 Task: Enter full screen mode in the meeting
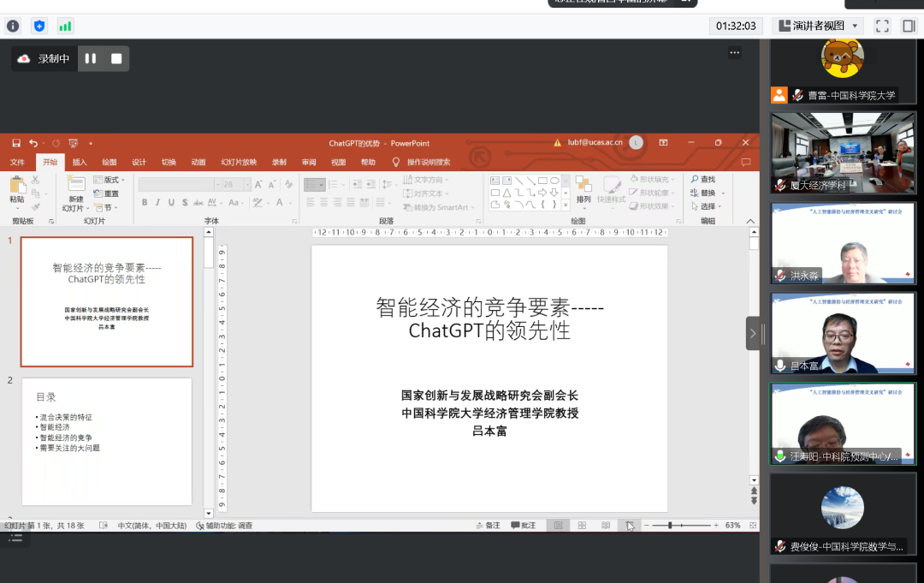point(882,26)
